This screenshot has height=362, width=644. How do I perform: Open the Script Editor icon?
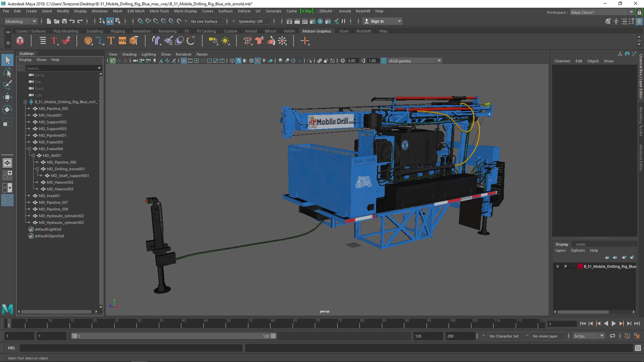coord(638,348)
